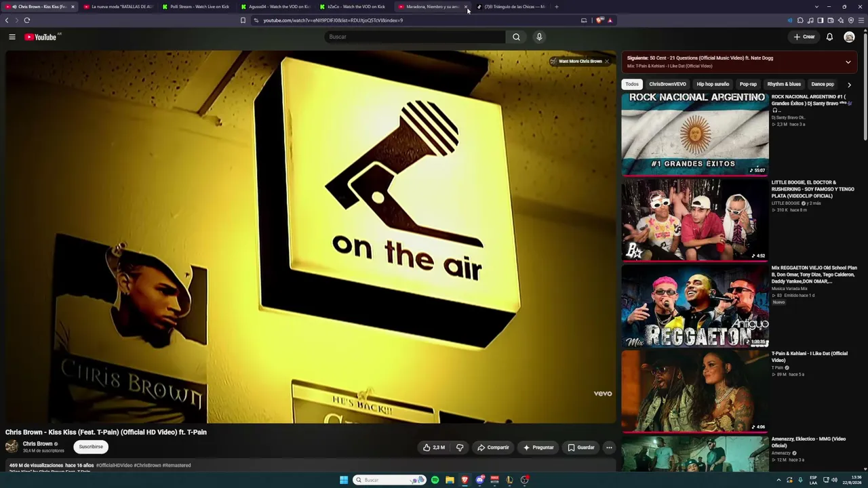Dislike the video with thumbs down
This screenshot has width=868, height=488.
pos(460,447)
